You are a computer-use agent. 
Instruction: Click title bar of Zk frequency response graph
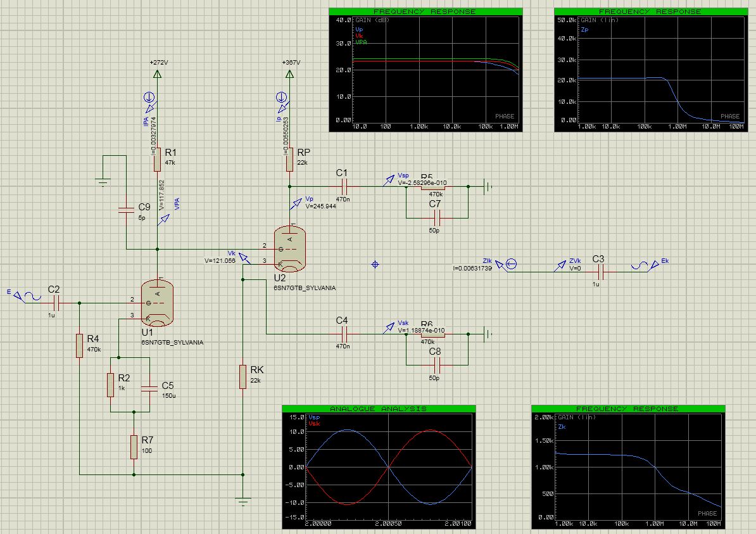(x=627, y=409)
